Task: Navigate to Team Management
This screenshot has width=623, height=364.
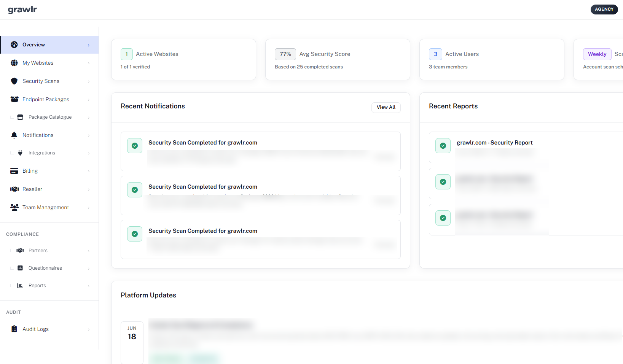Action: [49, 207]
